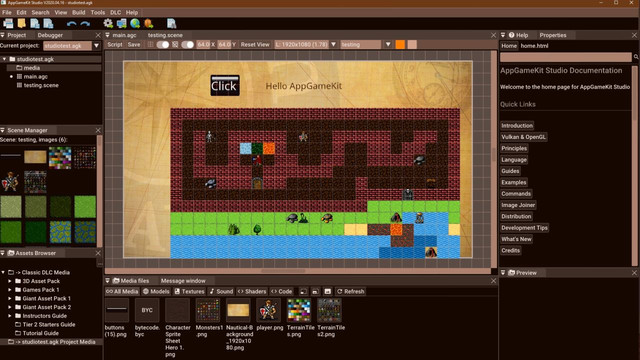640x360 pixels.
Task: Expand the Games Pack 1 folder
Action: (10, 290)
